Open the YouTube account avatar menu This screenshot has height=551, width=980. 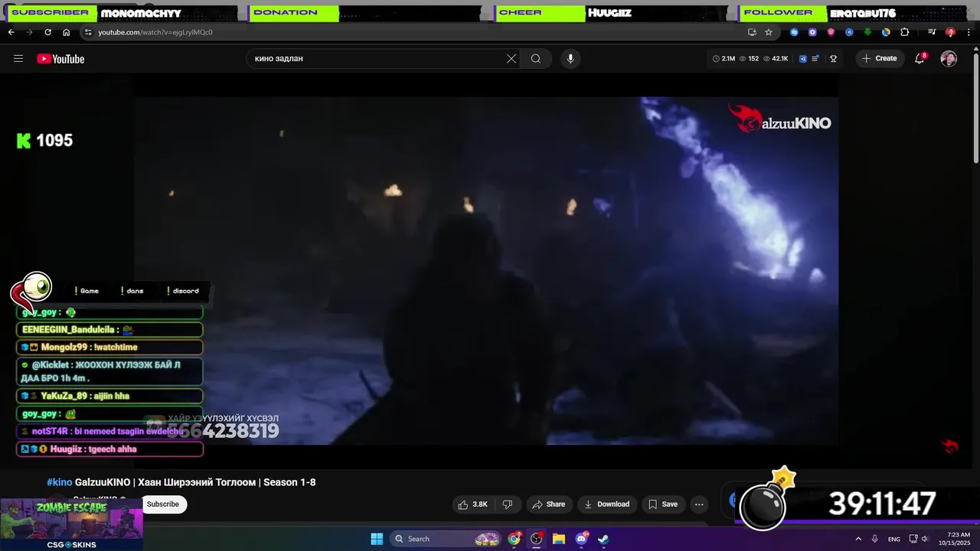(x=949, y=59)
